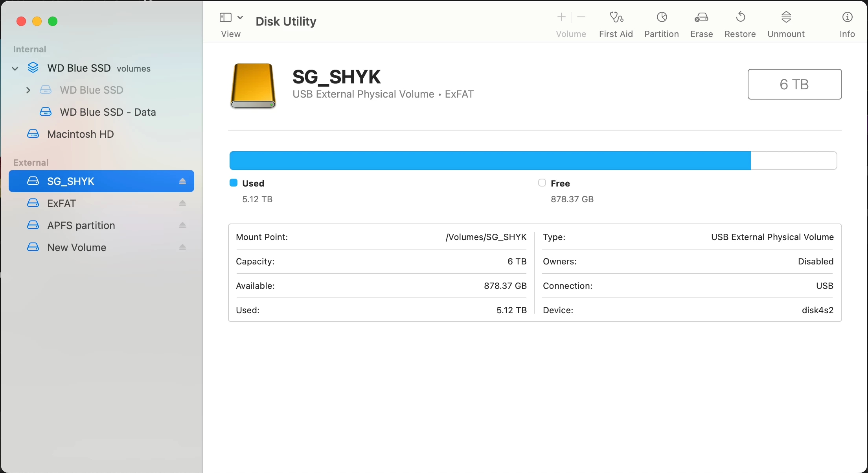868x473 pixels.
Task: Open the View sidebar dropdown menu
Action: 240,17
